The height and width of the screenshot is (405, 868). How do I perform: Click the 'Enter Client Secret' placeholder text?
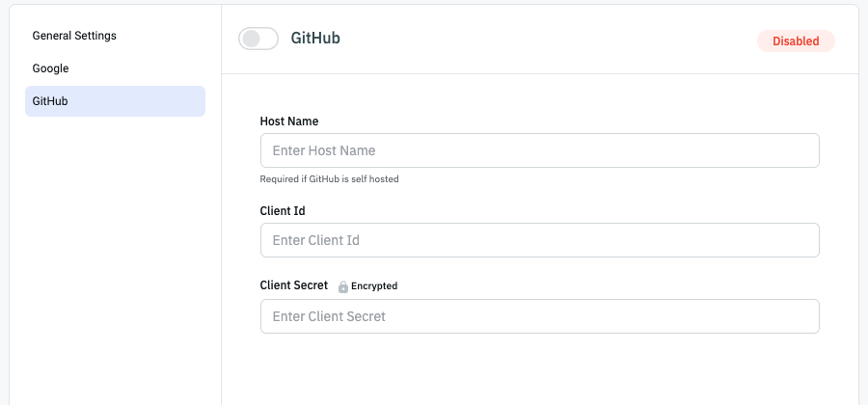coord(329,316)
